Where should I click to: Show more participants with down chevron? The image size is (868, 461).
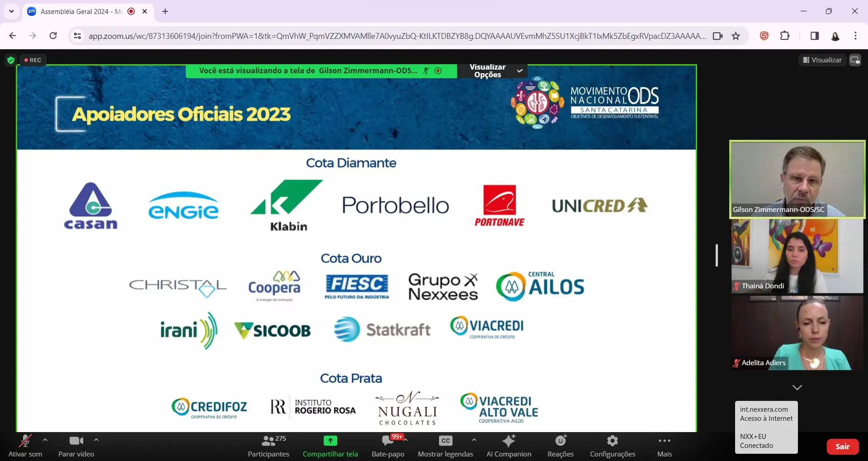[797, 387]
